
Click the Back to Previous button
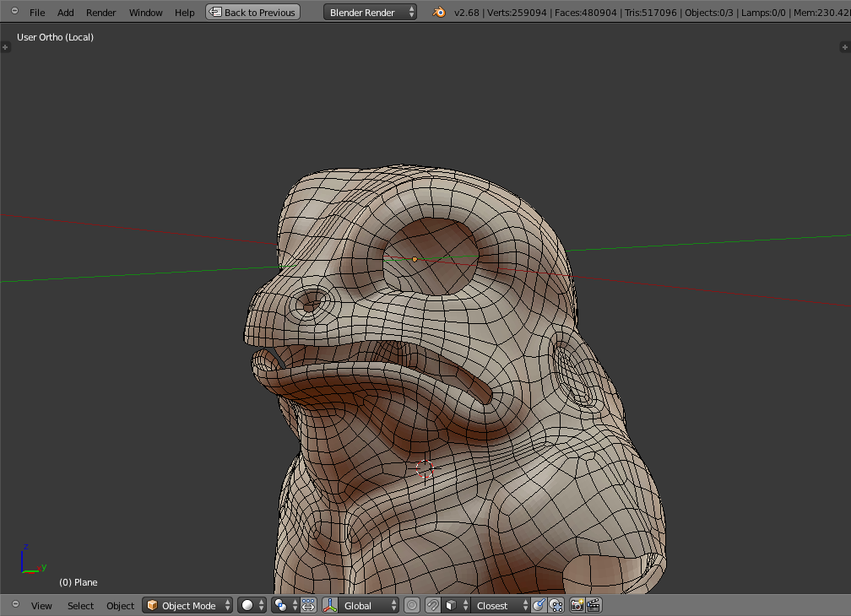pos(252,13)
